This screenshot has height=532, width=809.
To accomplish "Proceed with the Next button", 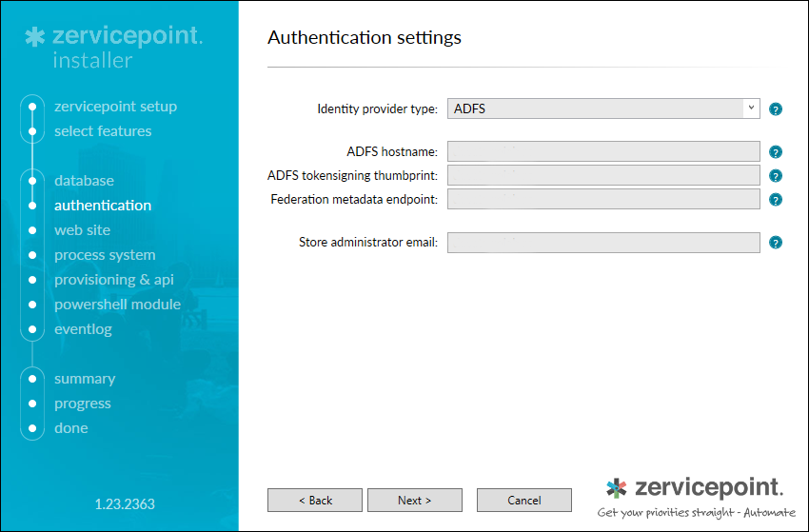I will 414,500.
